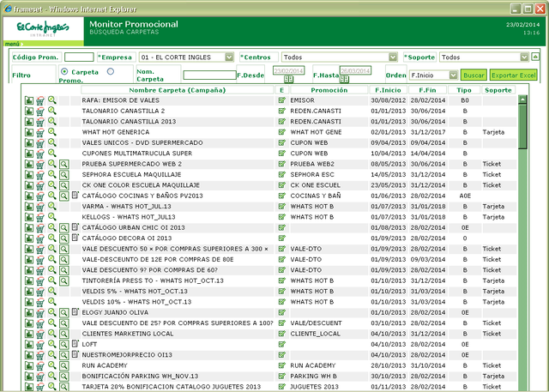This screenshot has width=549, height=392.
Task: Click magnifier icon for TINTORERÍA PRESS TO row
Action: pos(52,280)
